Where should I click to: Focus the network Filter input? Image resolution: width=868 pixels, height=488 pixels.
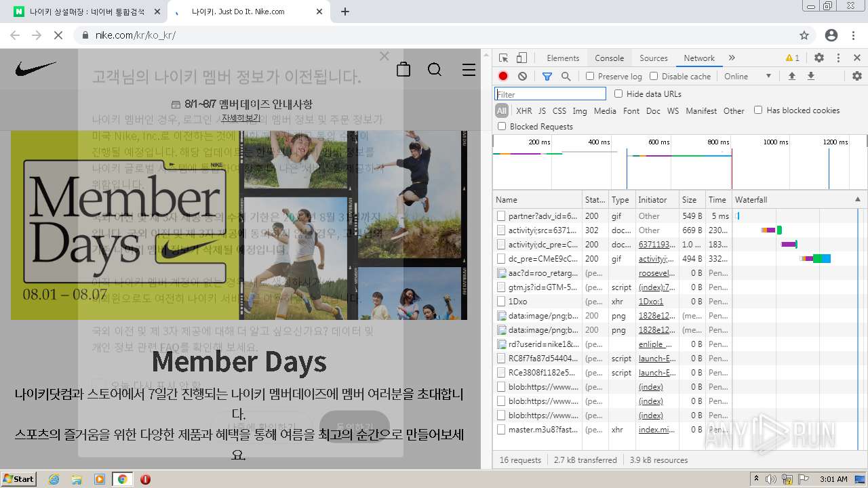point(550,94)
